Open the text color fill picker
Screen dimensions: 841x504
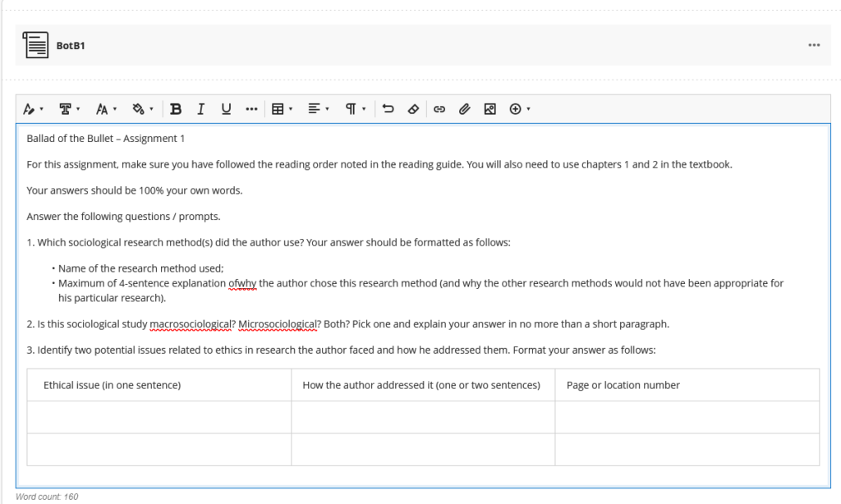(x=143, y=109)
